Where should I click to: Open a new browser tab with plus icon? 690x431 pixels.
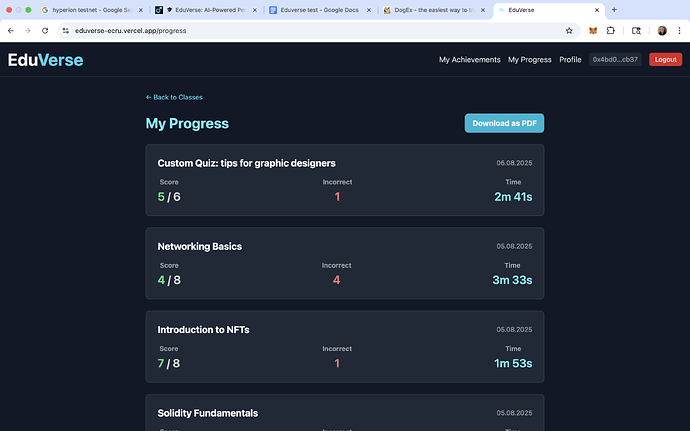(614, 9)
